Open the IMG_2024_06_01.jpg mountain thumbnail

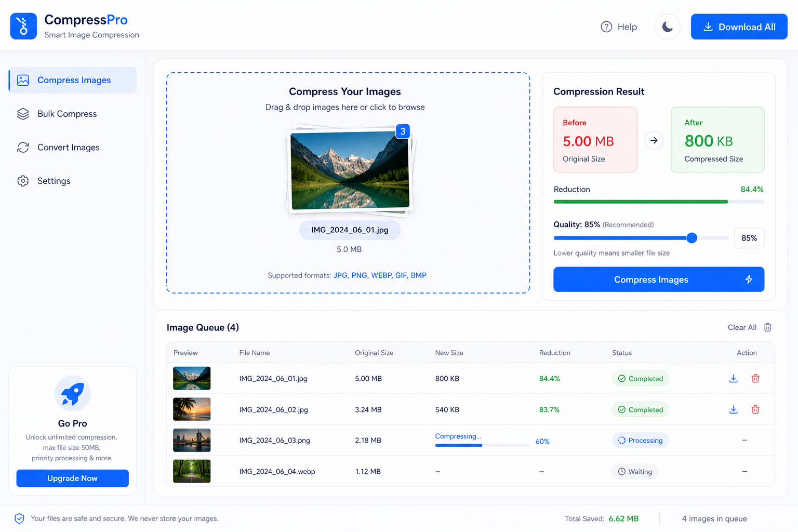click(x=192, y=378)
